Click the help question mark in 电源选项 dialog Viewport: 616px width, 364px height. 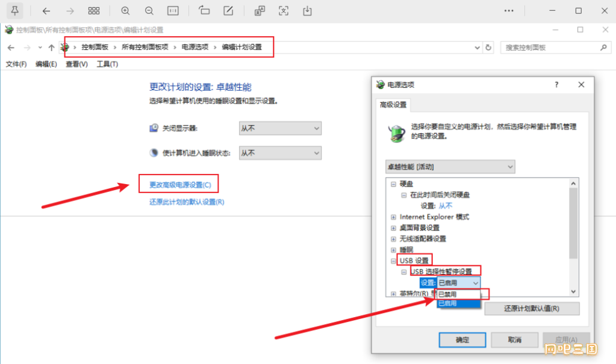click(556, 85)
